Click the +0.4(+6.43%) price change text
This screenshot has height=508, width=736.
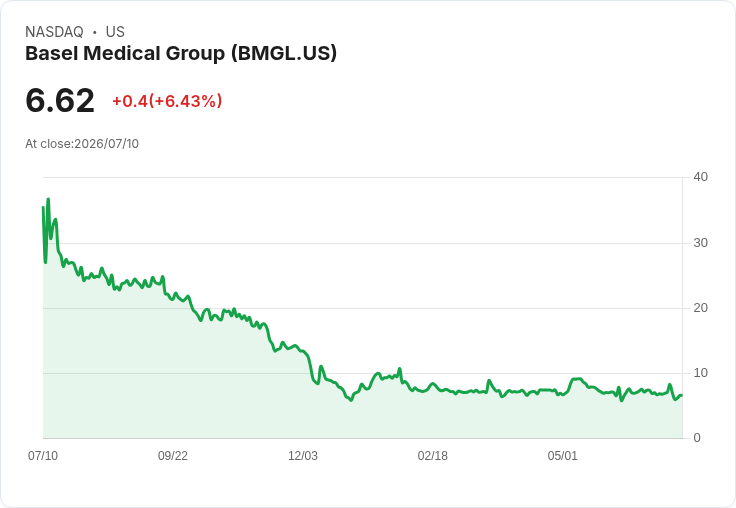167,101
